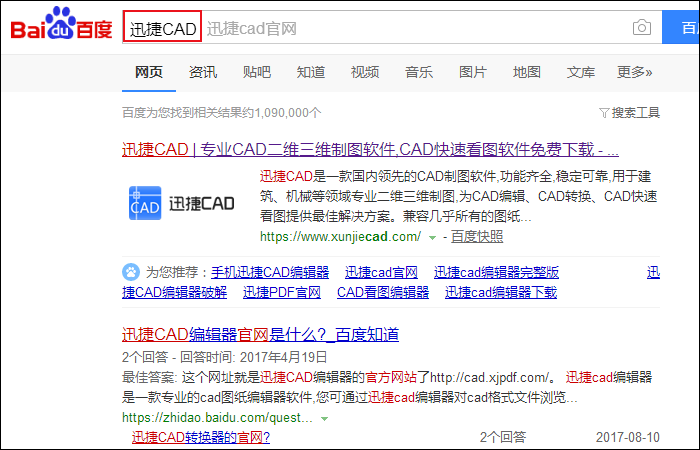
Task: Click in the search input field
Action: [392, 28]
